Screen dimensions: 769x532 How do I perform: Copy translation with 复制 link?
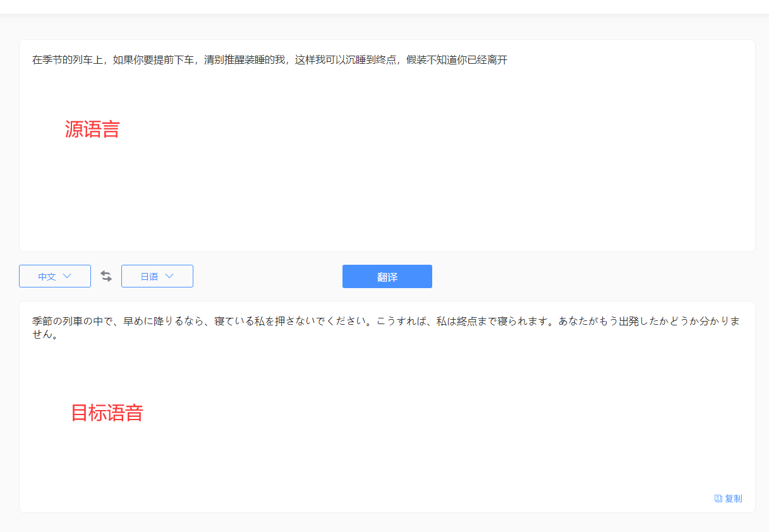click(x=729, y=499)
